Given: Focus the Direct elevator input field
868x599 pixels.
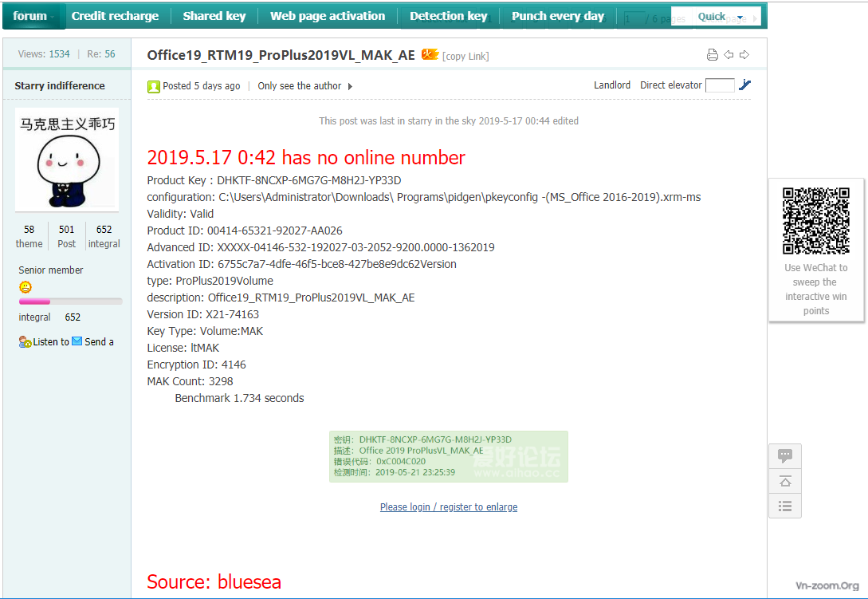Looking at the screenshot, I should [x=720, y=85].
